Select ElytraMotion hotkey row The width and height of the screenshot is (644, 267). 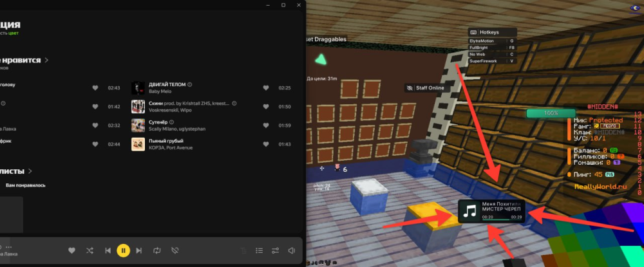492,41
